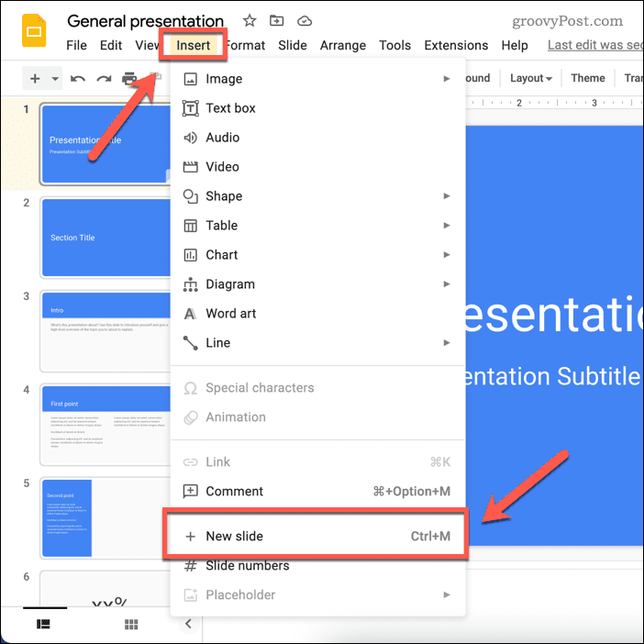
Task: Select slide 5 Second point thumbnail
Action: tap(106, 518)
